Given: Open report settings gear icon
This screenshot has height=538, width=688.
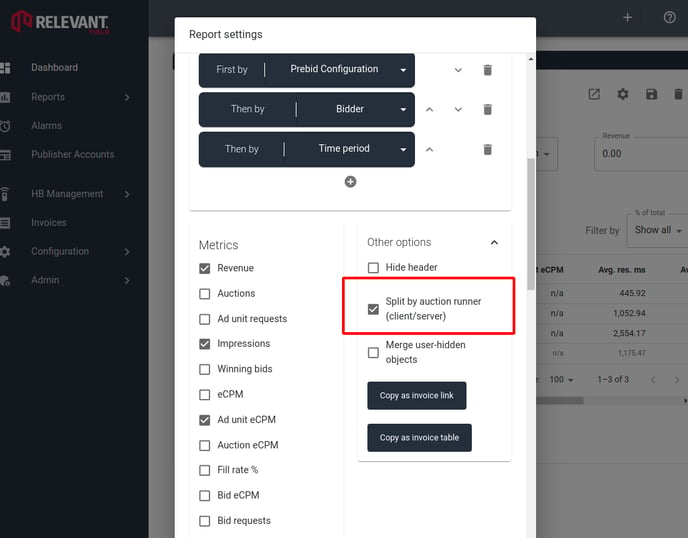Looking at the screenshot, I should (623, 94).
